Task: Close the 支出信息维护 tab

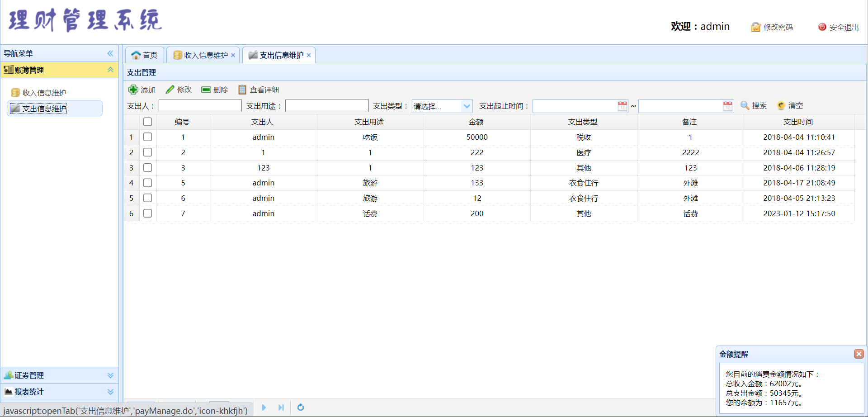Action: click(309, 55)
